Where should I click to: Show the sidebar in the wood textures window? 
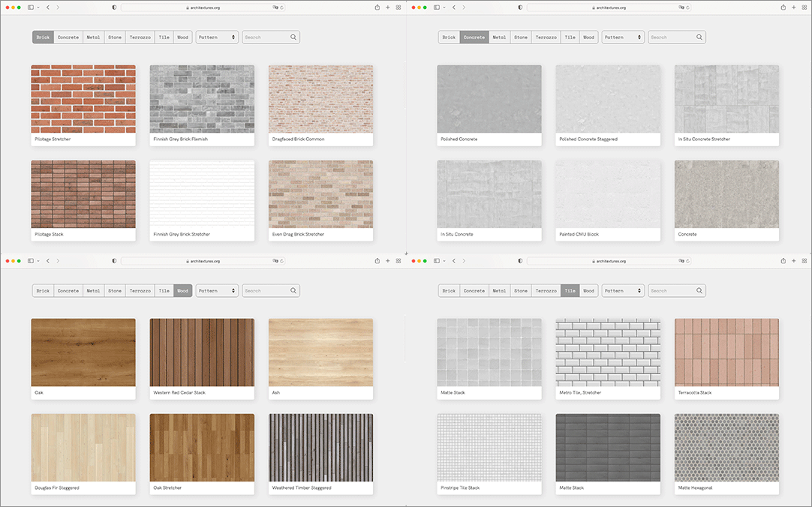31,261
